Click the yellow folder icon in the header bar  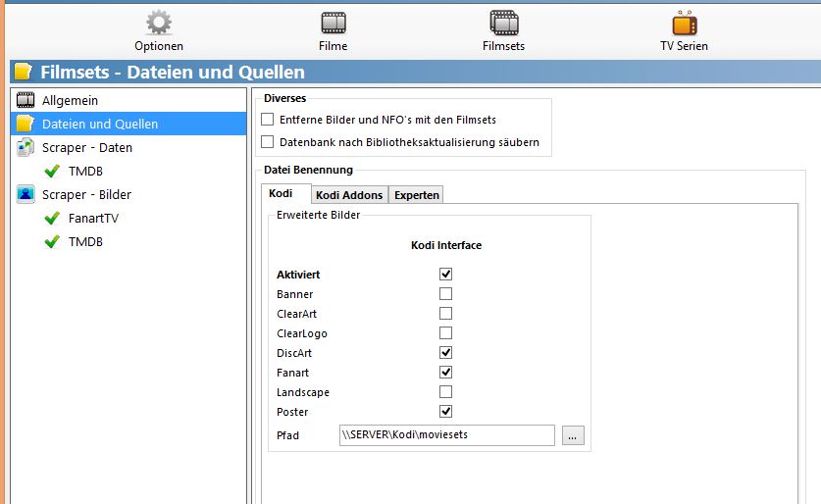pos(23,72)
